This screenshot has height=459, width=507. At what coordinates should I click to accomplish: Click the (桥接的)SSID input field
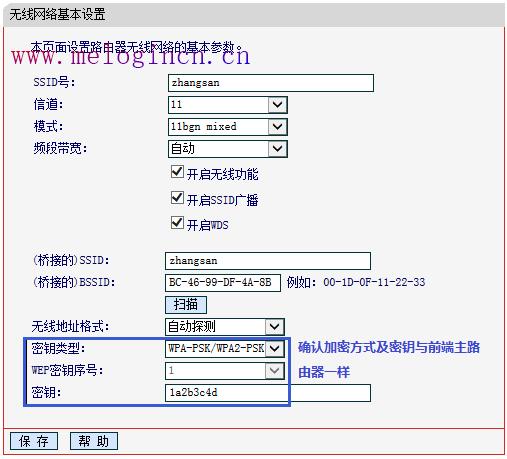click(268, 261)
